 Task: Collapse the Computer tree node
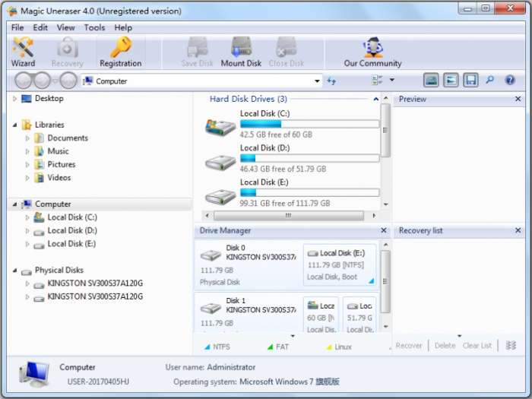coord(14,204)
